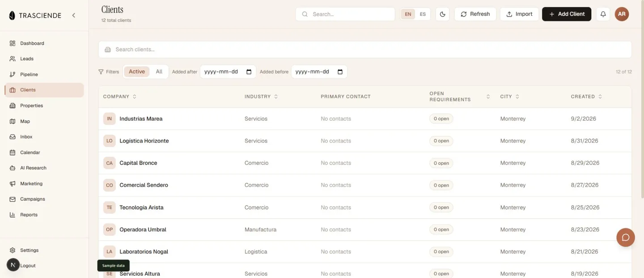Focus the top Search field
The image size is (644, 278).
tap(345, 14)
